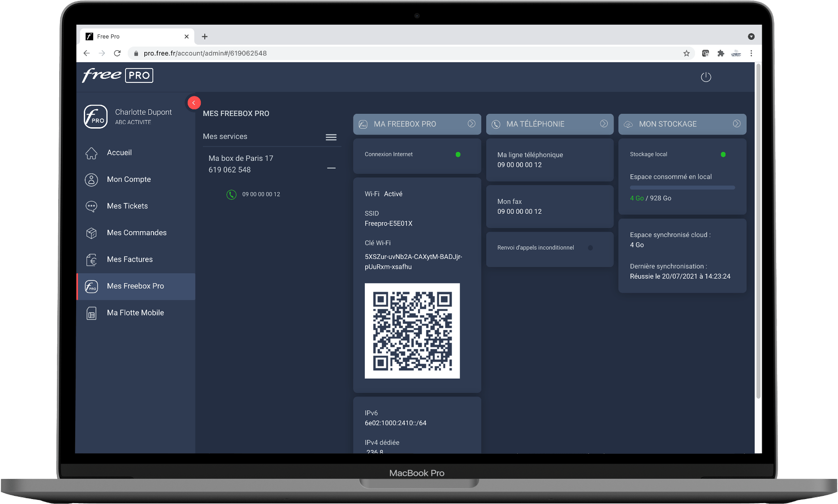Open the browser extensions puzzle icon
Viewport: 838px width, 504px height.
[x=721, y=53]
